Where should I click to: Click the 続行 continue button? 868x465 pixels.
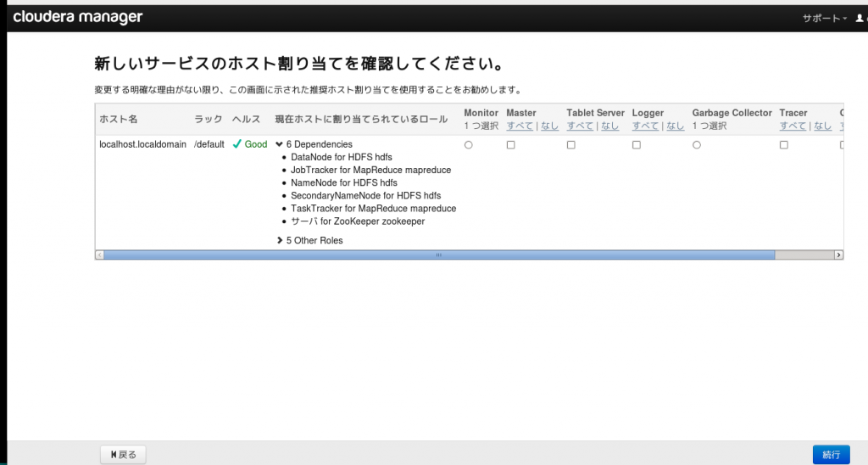[831, 455]
